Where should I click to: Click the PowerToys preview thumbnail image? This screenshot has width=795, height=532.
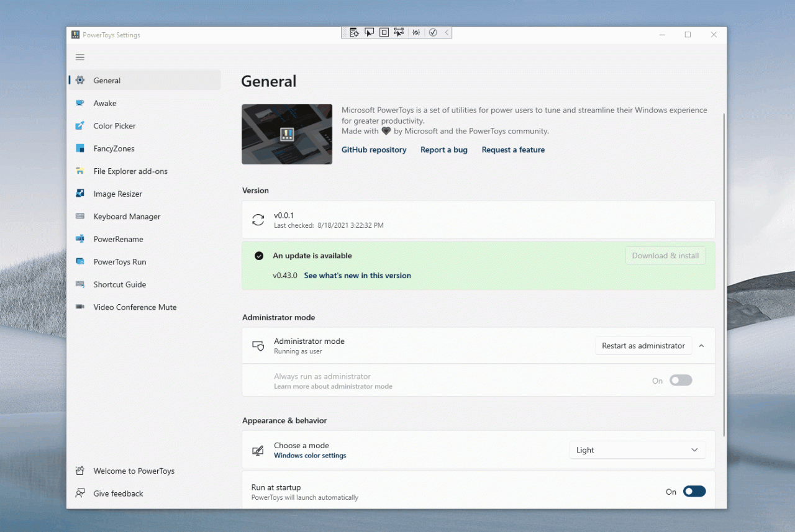click(287, 134)
